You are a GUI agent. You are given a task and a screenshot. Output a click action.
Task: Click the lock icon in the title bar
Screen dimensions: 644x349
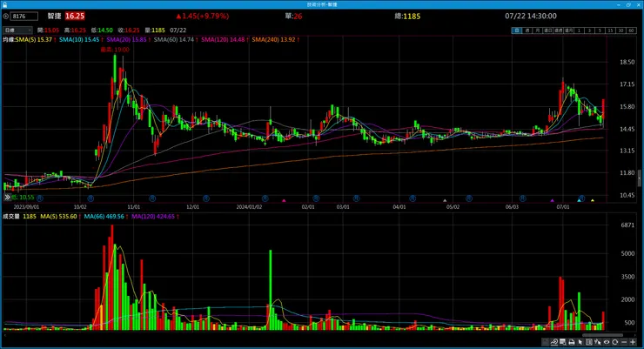[5, 4]
